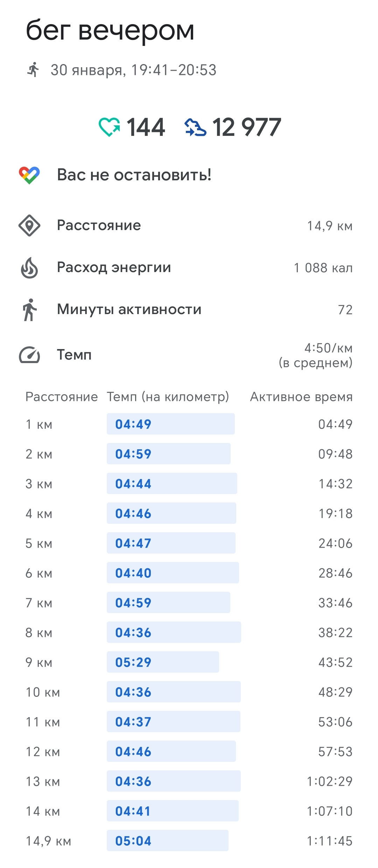Screen dimensions: 378x868
Task: Tap the 1:11:45 total active time
Action: pyautogui.click(x=330, y=841)
